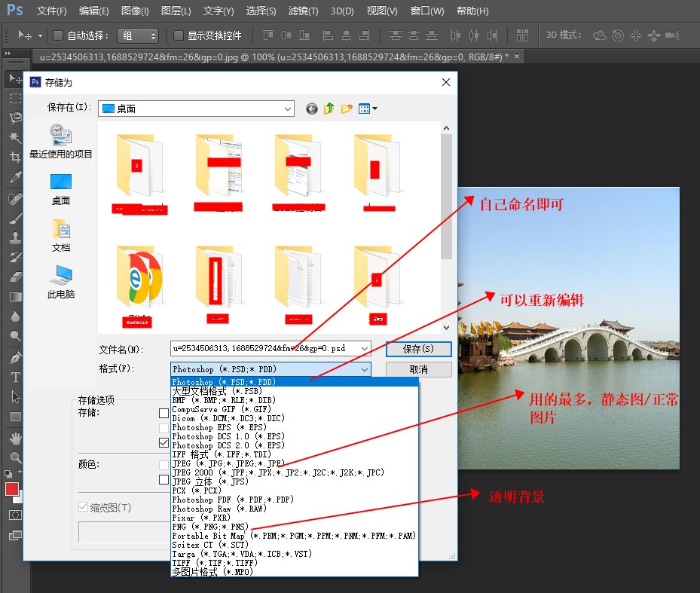Open the 文件名 name history dropdown
This screenshot has height=593, width=700.
point(364,347)
